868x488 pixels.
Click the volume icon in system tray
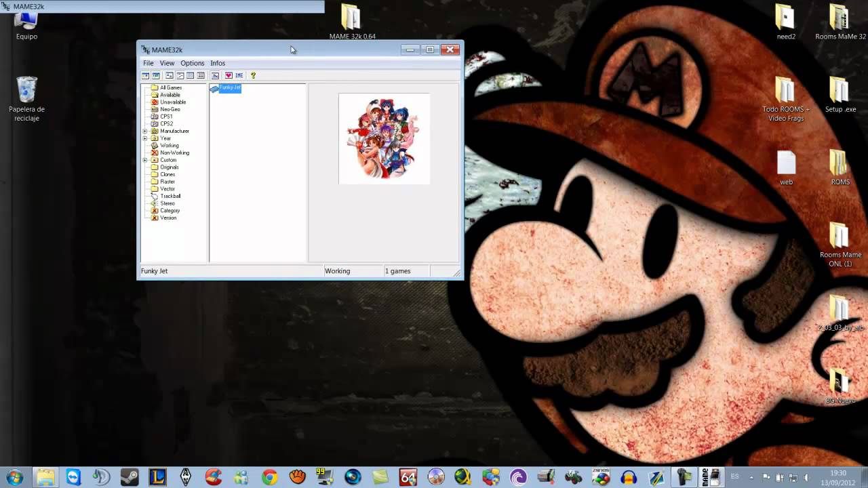coord(806,477)
